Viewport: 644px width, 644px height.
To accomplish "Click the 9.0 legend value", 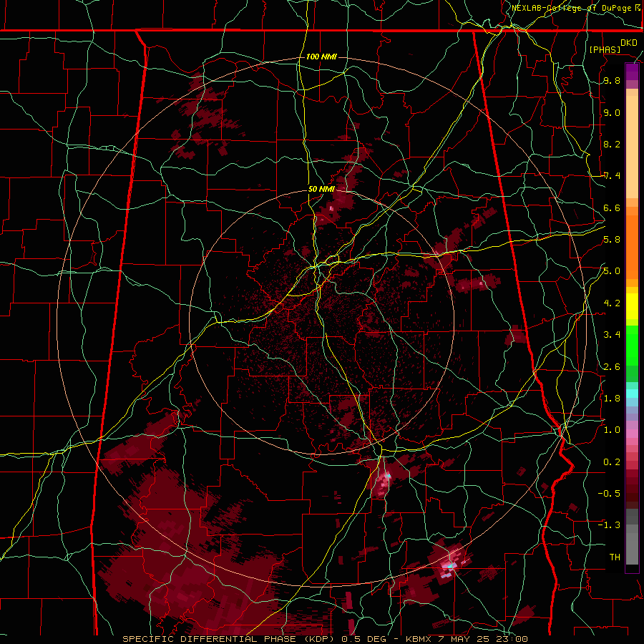I will point(612,112).
